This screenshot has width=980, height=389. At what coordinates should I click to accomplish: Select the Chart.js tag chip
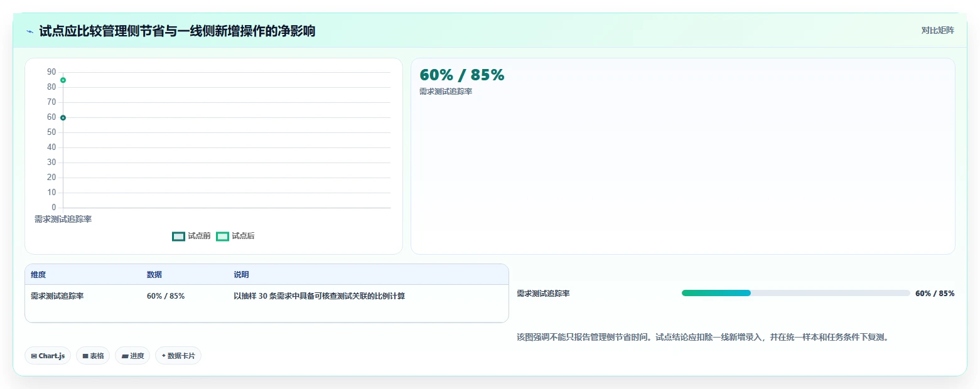[x=48, y=356]
